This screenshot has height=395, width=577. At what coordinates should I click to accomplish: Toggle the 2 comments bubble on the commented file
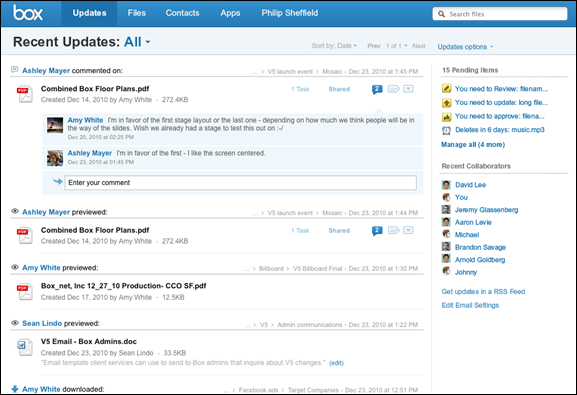[x=377, y=89]
